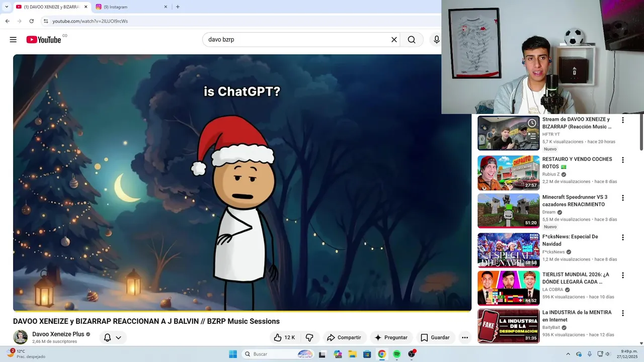
Task: Open the LA COBRA channel link
Action: (x=552, y=290)
